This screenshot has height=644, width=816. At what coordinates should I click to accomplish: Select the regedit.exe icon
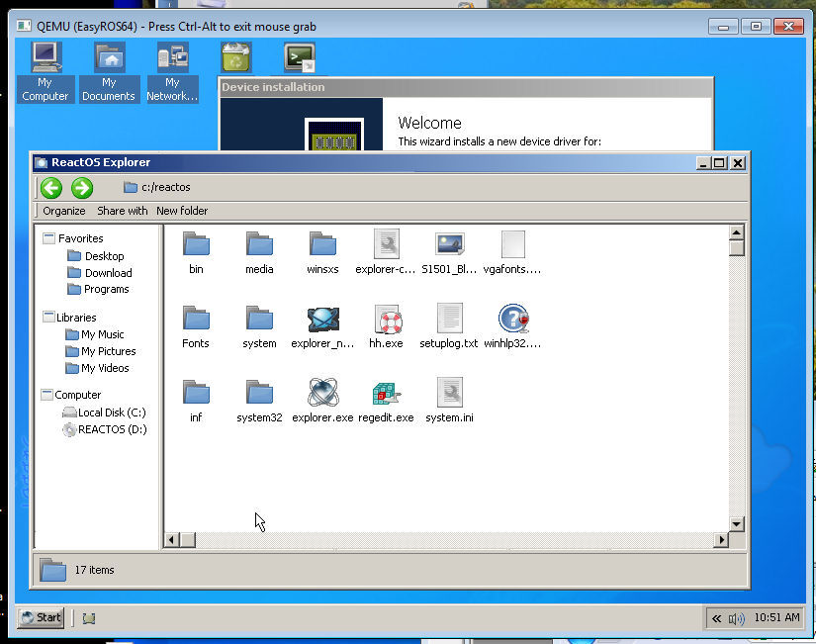(x=386, y=393)
